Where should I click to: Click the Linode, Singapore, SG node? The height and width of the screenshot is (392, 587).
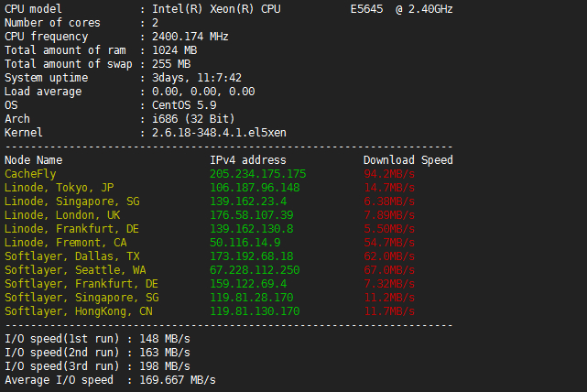72,201
